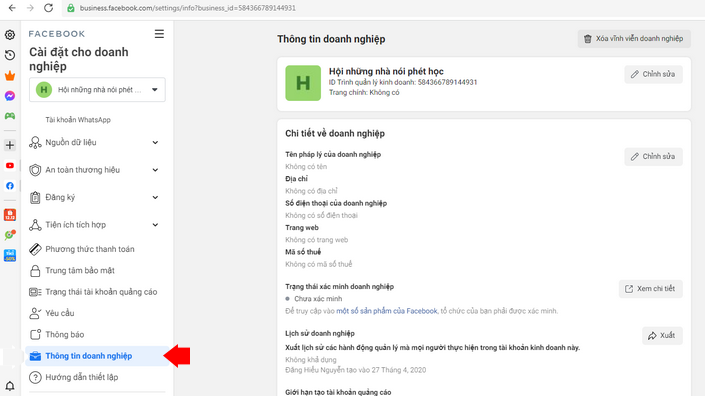
Task: Open Thông báo menu item
Action: [96, 334]
